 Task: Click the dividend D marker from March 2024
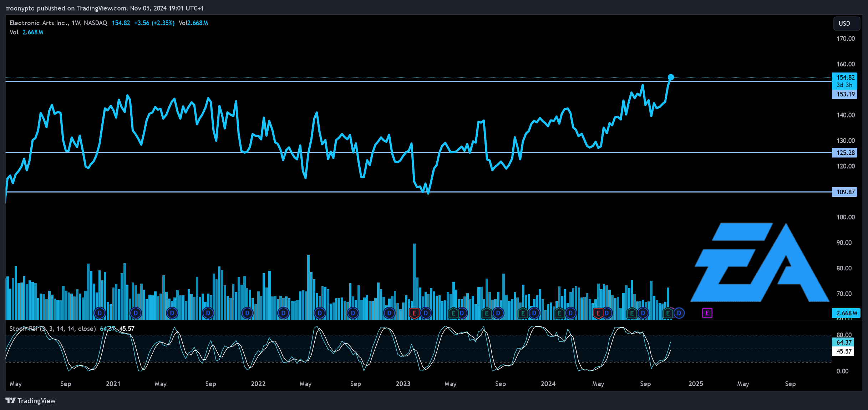tap(570, 313)
